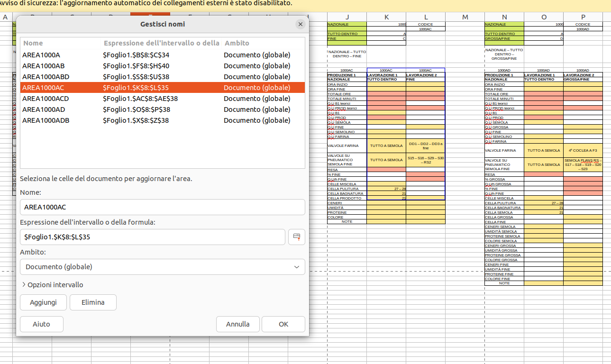
Task: Click 'LAVORAZIONE 2' cell in column P
Action: tap(583, 75)
